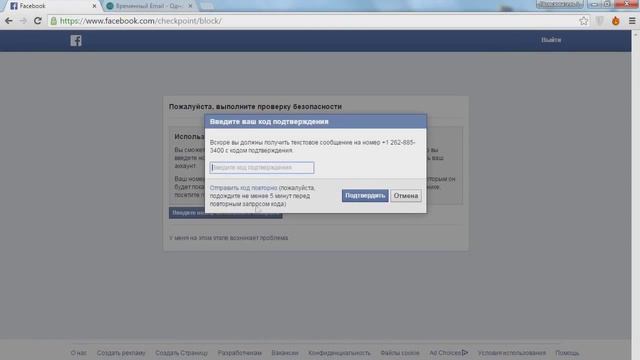Click the orange flame extension icon

pos(616,21)
